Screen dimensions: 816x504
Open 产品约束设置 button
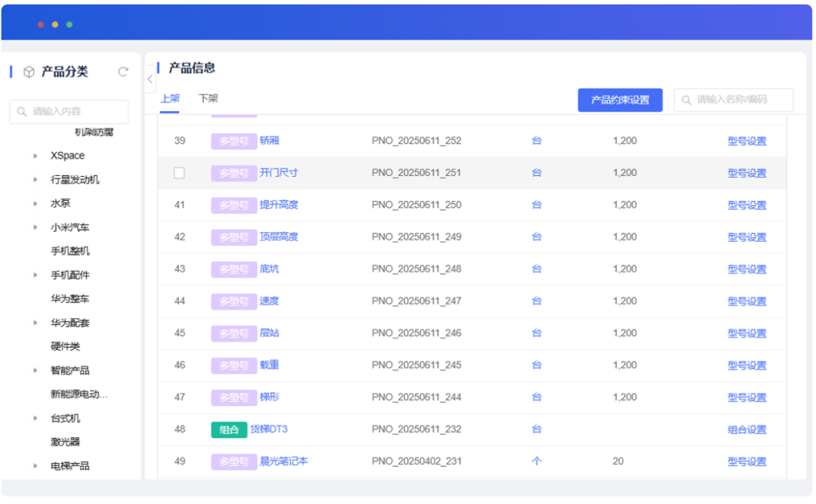pos(620,100)
